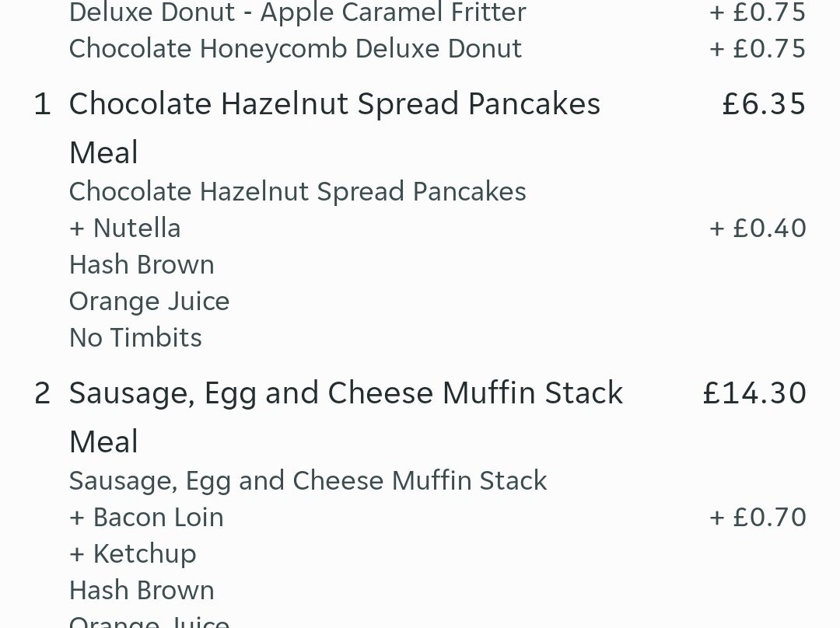Click the No Timbits option
Image resolution: width=840 pixels, height=628 pixels.
pyautogui.click(x=135, y=337)
